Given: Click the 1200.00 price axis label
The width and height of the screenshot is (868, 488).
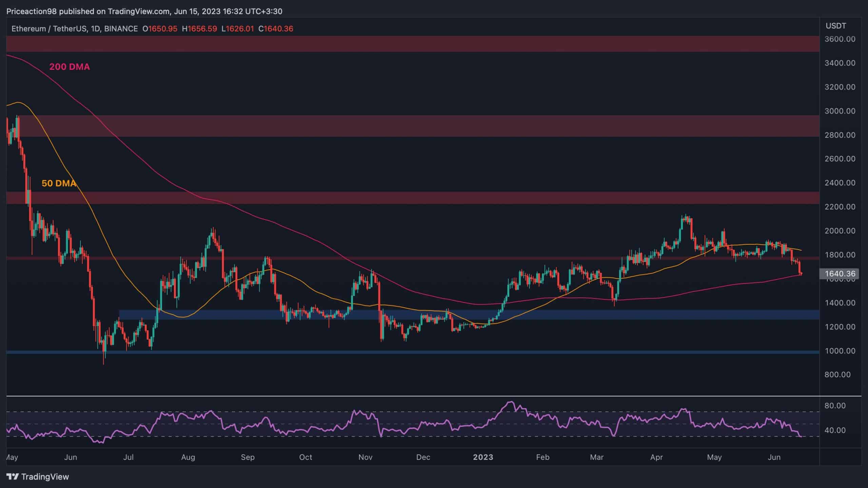Looking at the screenshot, I should pyautogui.click(x=840, y=327).
